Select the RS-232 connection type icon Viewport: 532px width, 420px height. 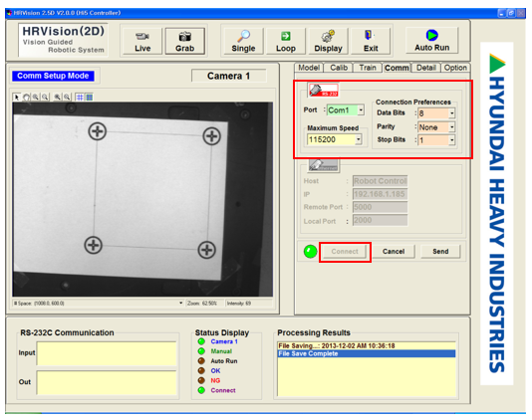323,91
